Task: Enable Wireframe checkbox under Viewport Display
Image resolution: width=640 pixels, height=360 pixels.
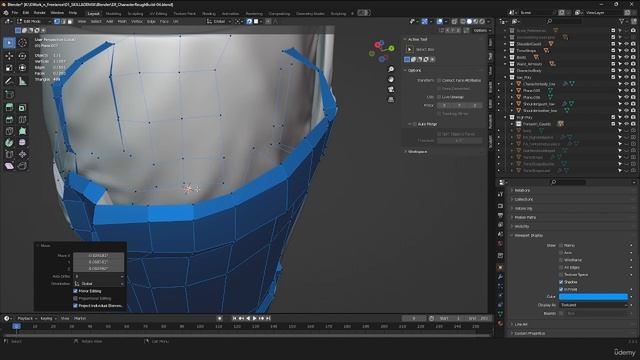Action: pyautogui.click(x=561, y=260)
